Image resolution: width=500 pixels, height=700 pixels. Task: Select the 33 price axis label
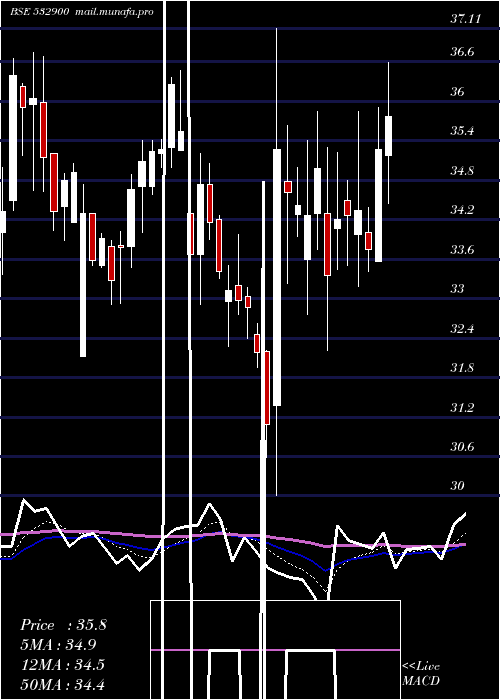pyautogui.click(x=457, y=288)
